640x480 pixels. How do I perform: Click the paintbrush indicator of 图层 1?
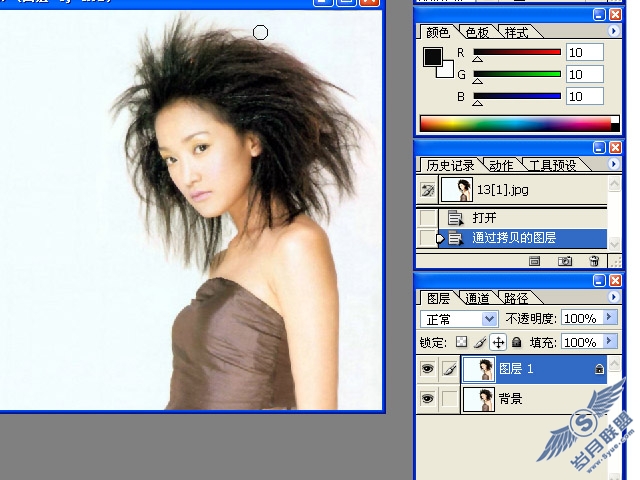tap(449, 369)
